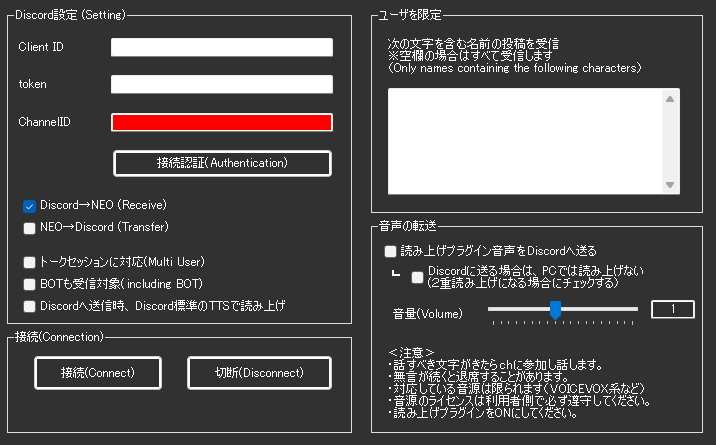Click the scroll up arrow in user filter box
This screenshot has height=445, width=716.
(x=670, y=99)
